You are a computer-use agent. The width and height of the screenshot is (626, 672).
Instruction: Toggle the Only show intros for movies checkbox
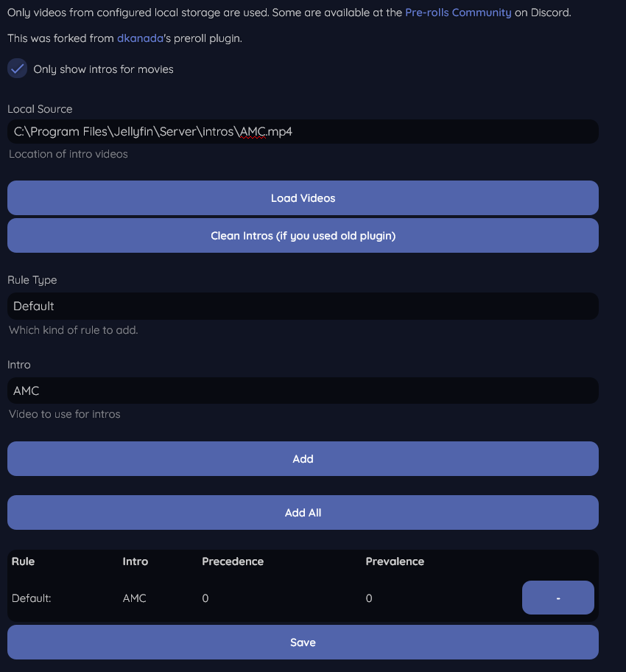coord(17,69)
